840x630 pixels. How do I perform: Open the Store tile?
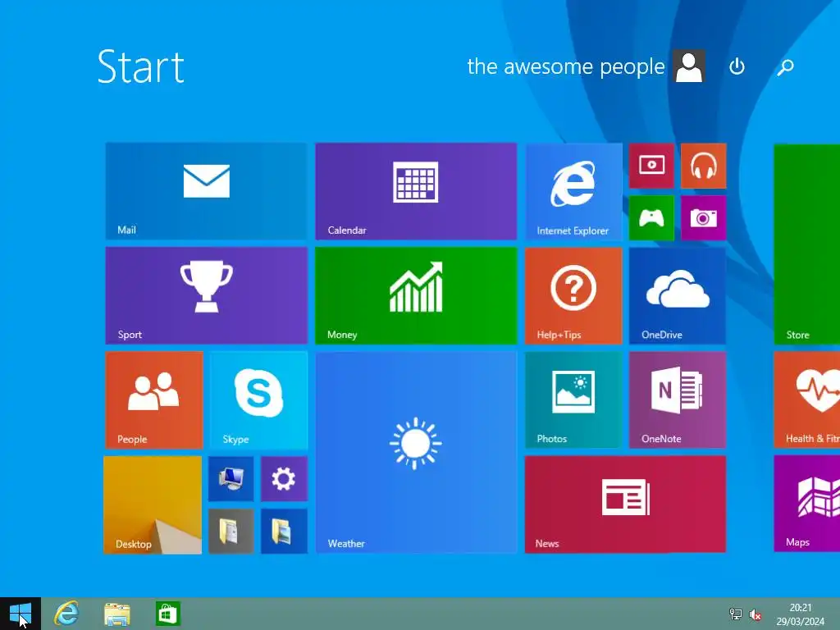tap(807, 244)
